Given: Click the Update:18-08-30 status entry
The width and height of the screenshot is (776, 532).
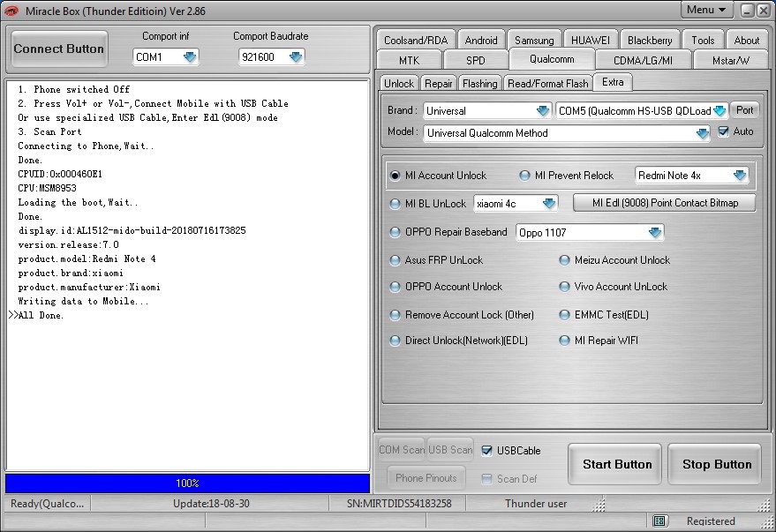Looking at the screenshot, I should pyautogui.click(x=211, y=504).
